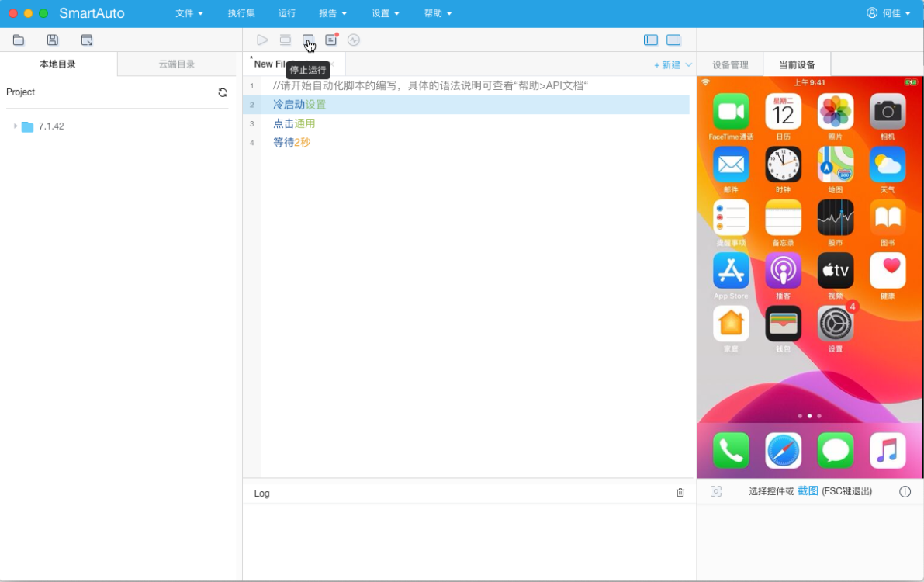Open the 帮助 dropdown menu

pyautogui.click(x=438, y=13)
